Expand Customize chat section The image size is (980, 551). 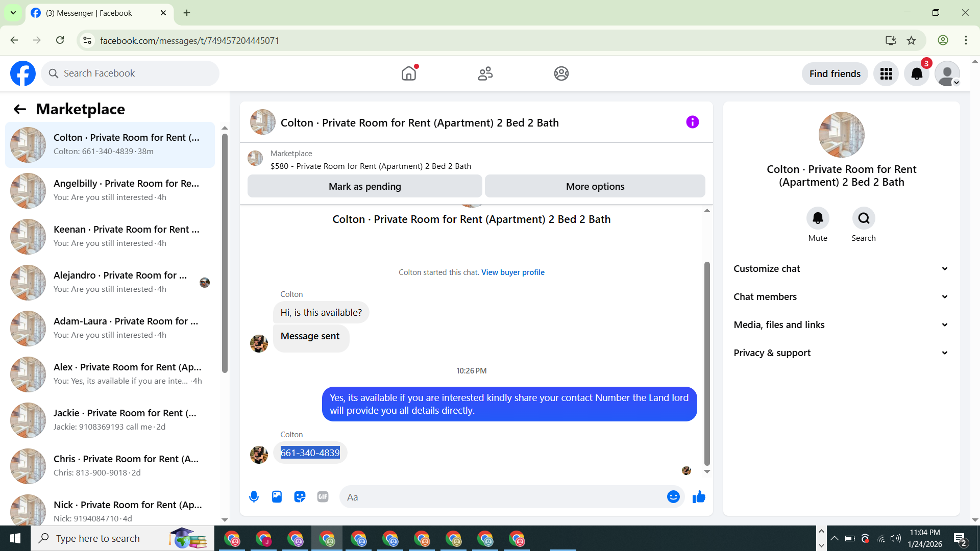(841, 269)
